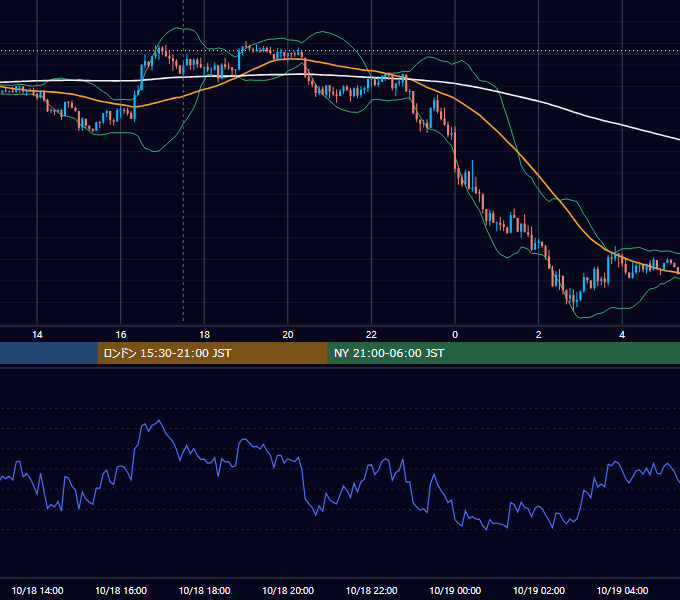Click the 10/18 16:00 time label
The height and width of the screenshot is (600, 680).
pos(121,590)
